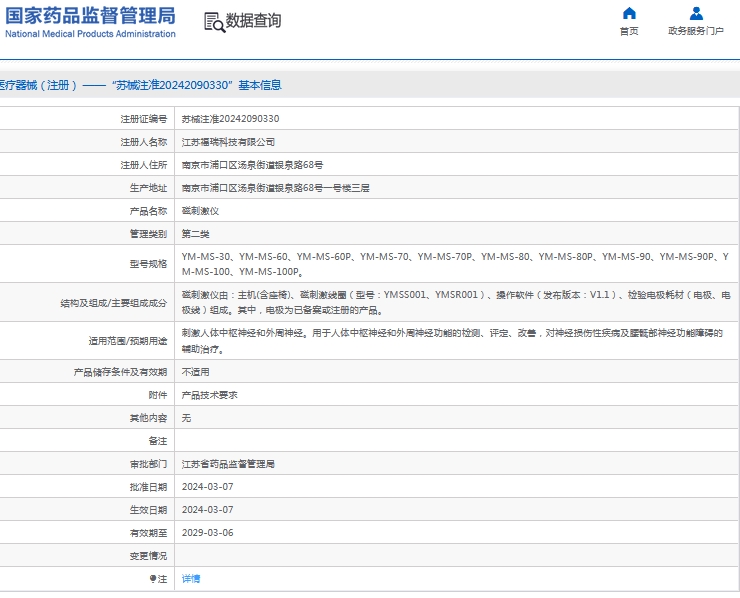The height and width of the screenshot is (598, 740).
Task: Click the 生产地址 row label
Action: coord(149,188)
